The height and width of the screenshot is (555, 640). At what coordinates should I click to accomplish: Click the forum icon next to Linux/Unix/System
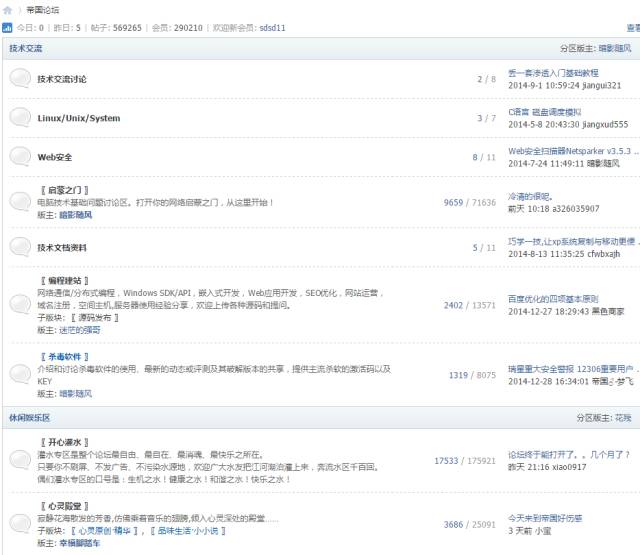20,118
